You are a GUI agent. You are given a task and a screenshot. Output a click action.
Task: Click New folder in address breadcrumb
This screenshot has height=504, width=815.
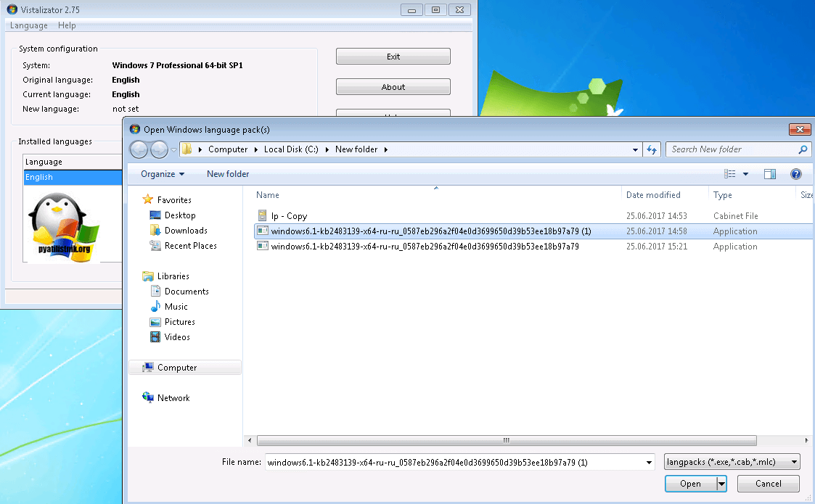[356, 149]
